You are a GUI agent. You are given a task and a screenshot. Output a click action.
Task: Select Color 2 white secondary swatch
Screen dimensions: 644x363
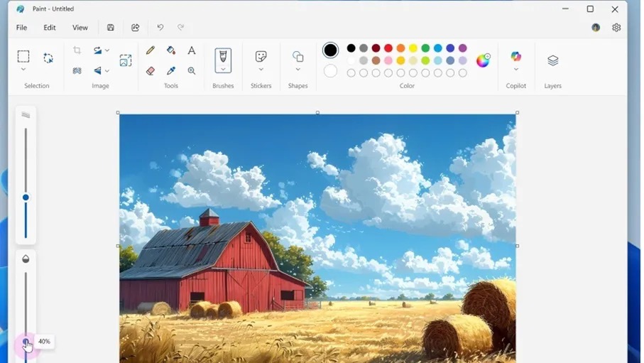tap(330, 71)
